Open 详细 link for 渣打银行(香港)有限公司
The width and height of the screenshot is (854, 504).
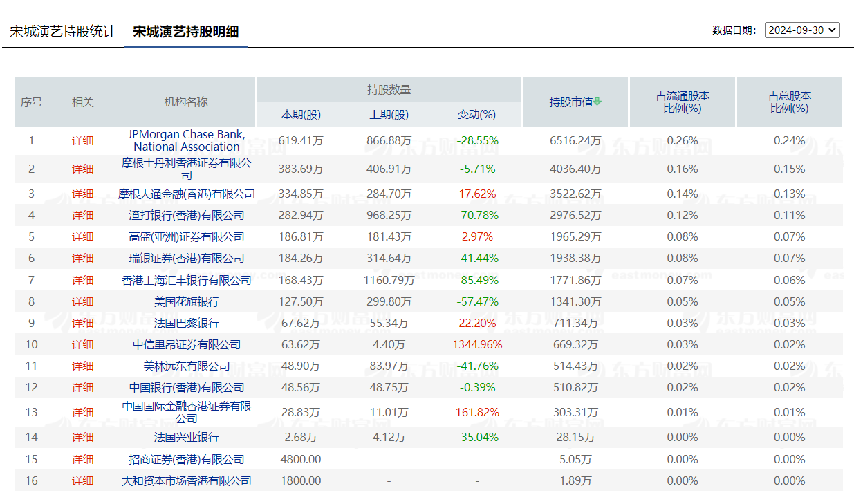82,215
